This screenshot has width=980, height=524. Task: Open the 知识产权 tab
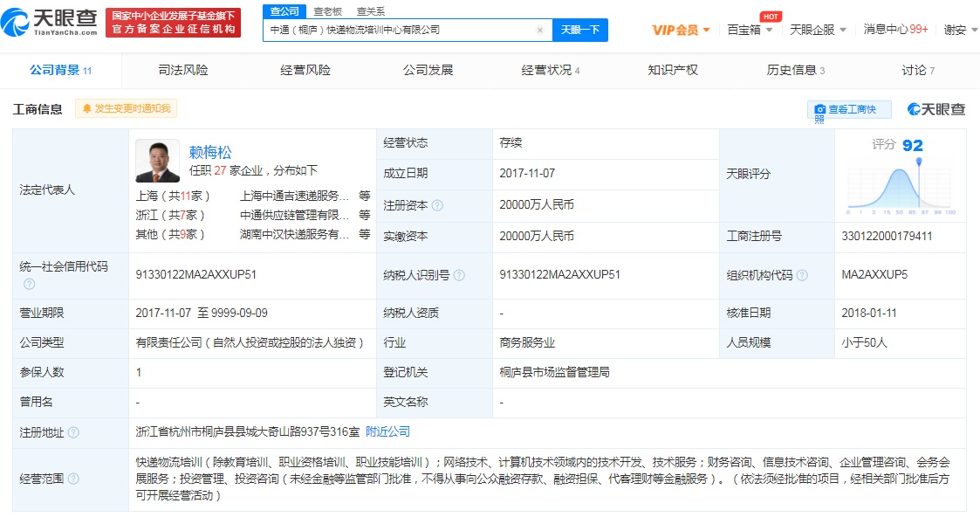click(x=673, y=70)
